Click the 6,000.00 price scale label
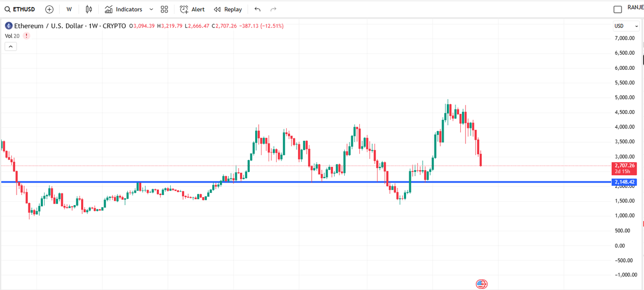Screen dimensions: 644x290 (x=625, y=68)
